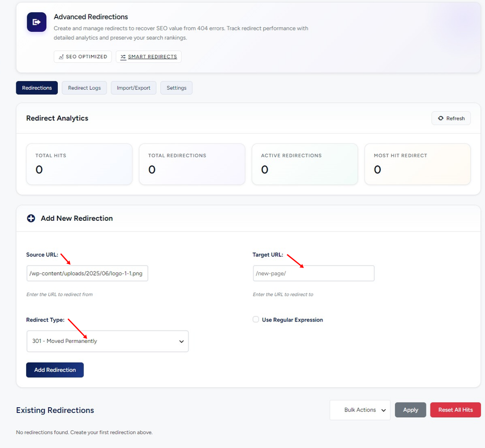The image size is (485, 448).
Task: Enable Use Regular Expression checkbox
Action: click(256, 319)
